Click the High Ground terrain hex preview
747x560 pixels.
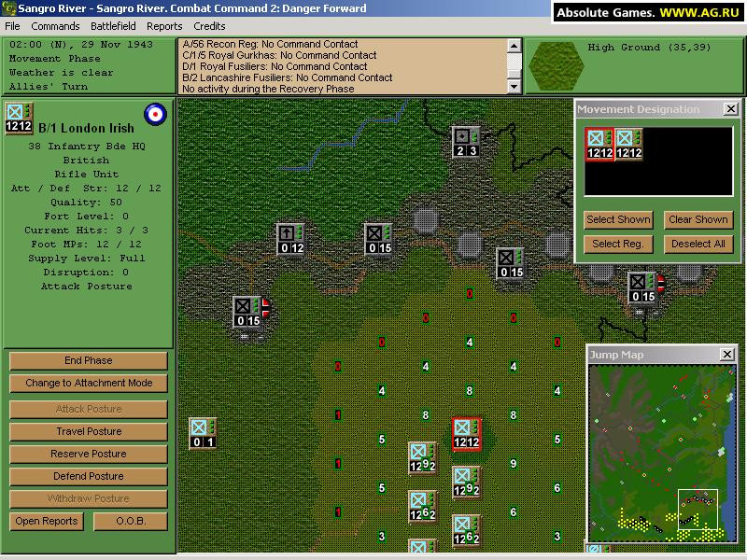pyautogui.click(x=556, y=66)
